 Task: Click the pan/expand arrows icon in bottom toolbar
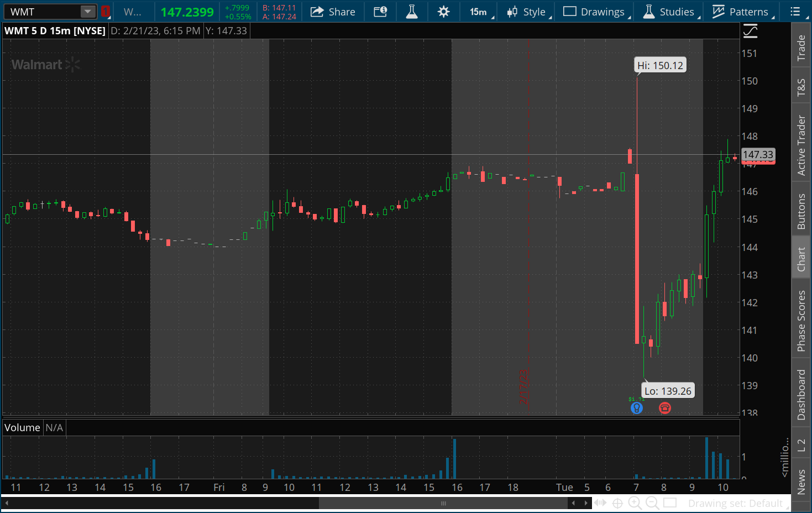(x=600, y=503)
